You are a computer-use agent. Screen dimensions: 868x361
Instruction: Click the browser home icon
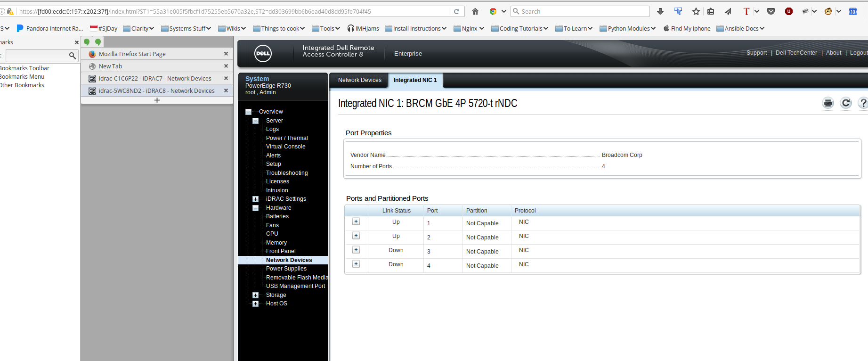475,11
